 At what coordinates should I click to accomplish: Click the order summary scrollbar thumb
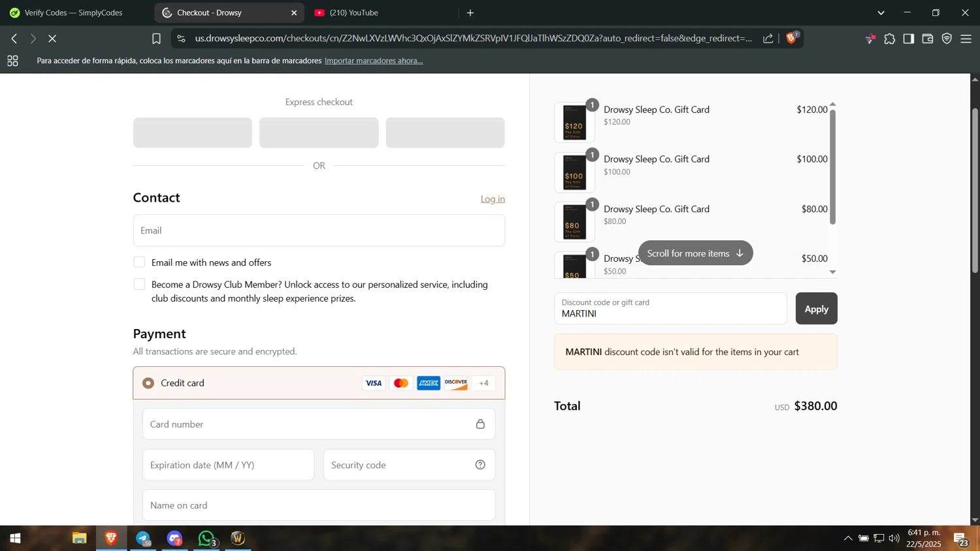tap(833, 167)
